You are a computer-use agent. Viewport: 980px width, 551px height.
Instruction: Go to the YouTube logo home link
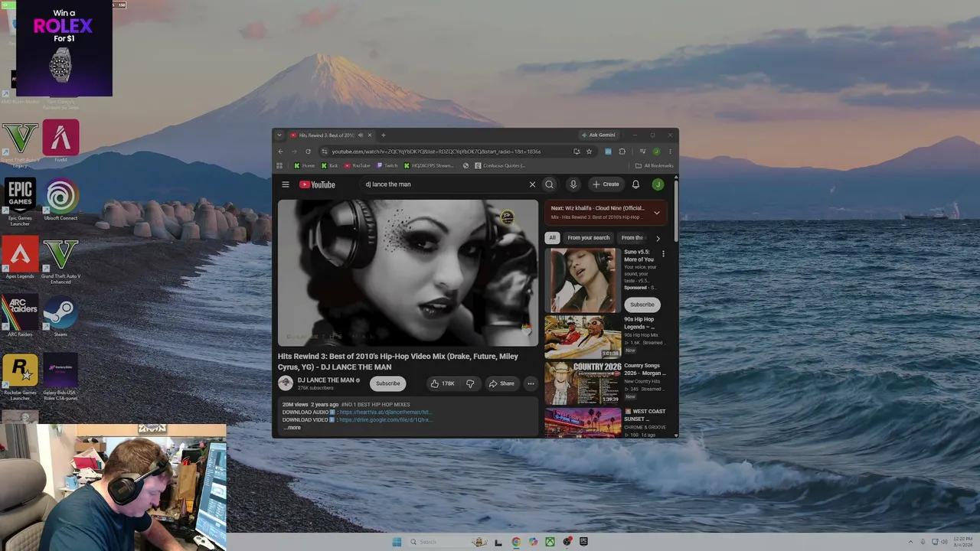[317, 184]
